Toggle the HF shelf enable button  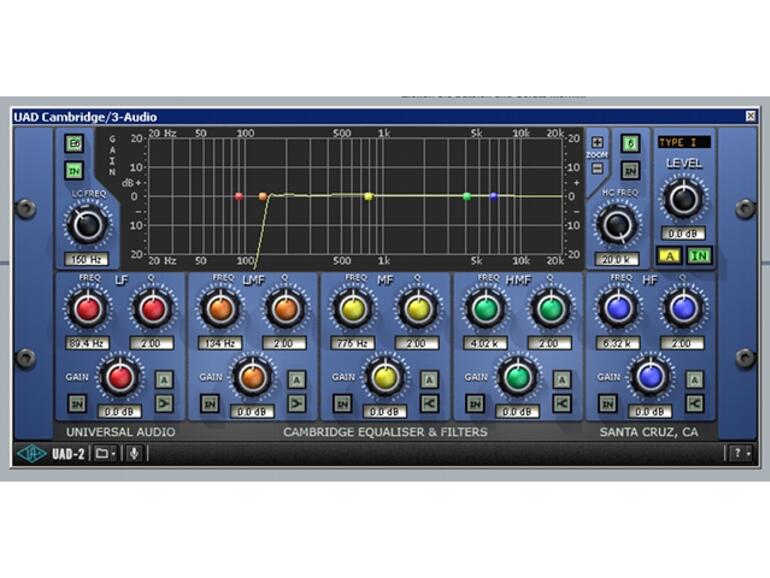[x=694, y=404]
